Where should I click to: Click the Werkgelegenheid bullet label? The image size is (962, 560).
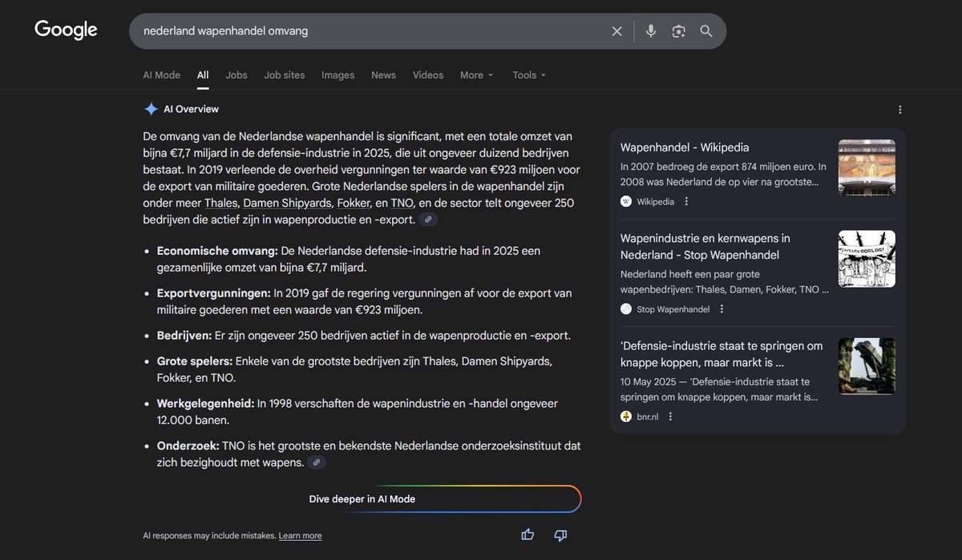(x=205, y=403)
